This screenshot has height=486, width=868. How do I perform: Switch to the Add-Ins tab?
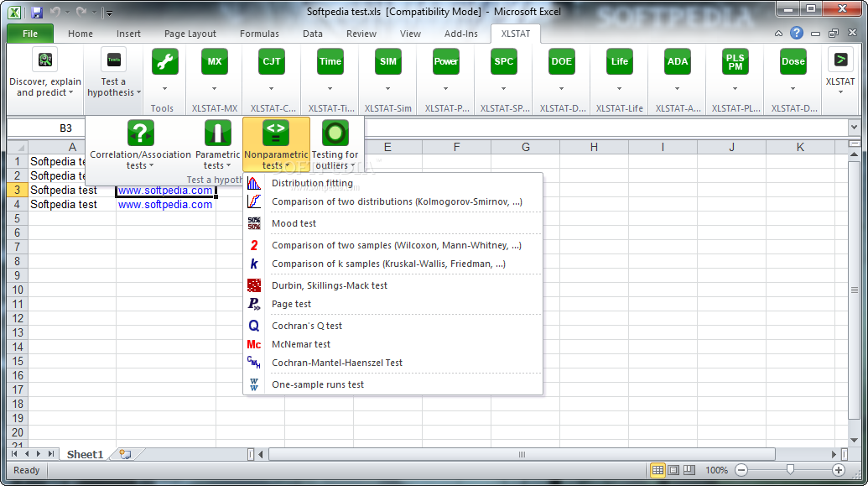[460, 34]
